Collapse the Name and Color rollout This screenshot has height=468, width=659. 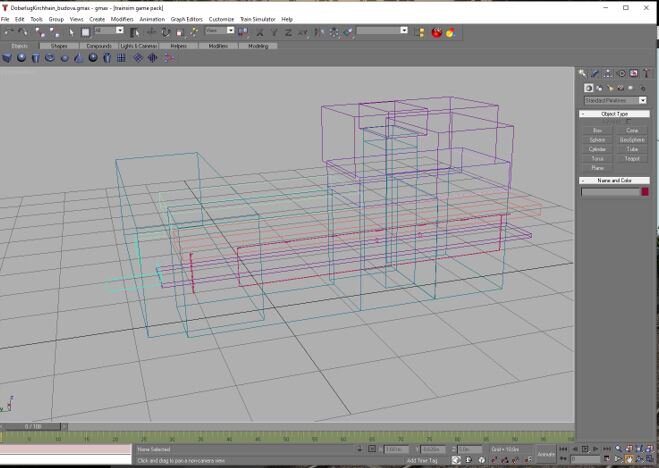(x=614, y=180)
